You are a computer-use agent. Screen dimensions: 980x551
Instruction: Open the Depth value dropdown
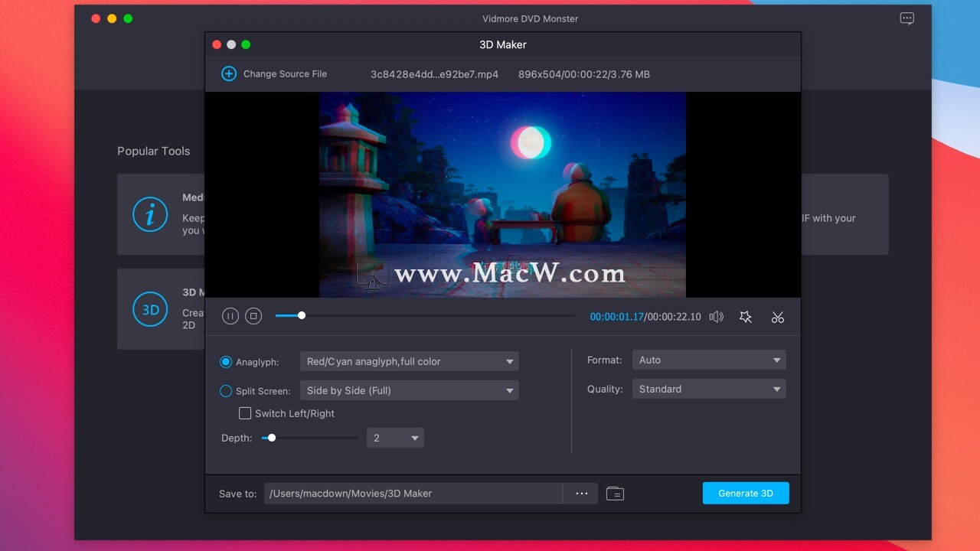(395, 438)
